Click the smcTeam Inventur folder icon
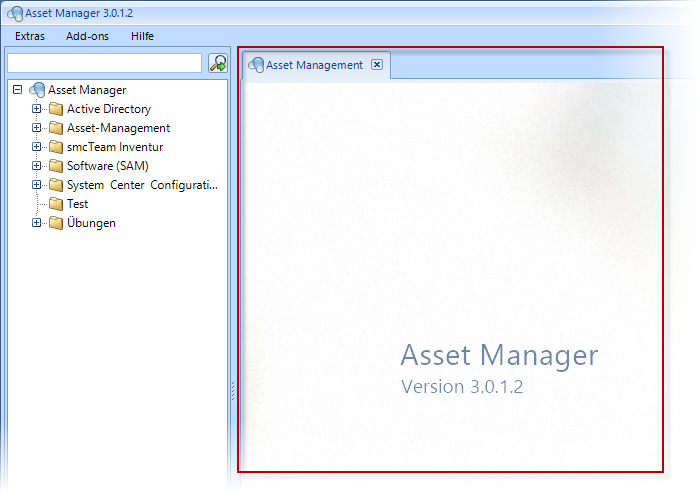698x493 pixels. tap(56, 147)
